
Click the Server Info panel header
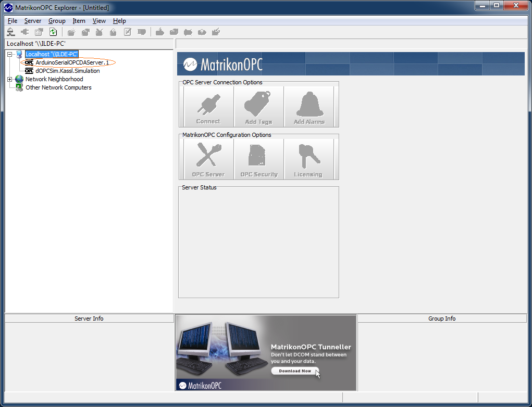89,319
